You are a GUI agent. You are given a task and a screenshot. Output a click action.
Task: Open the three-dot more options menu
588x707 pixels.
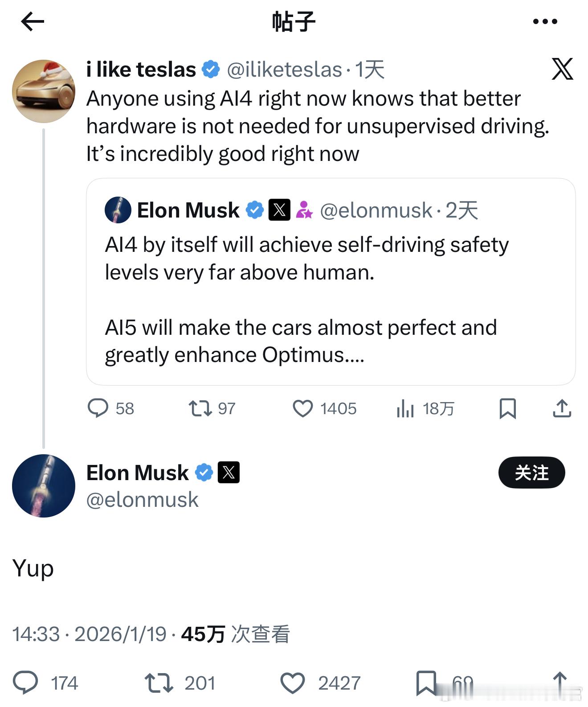tap(545, 21)
